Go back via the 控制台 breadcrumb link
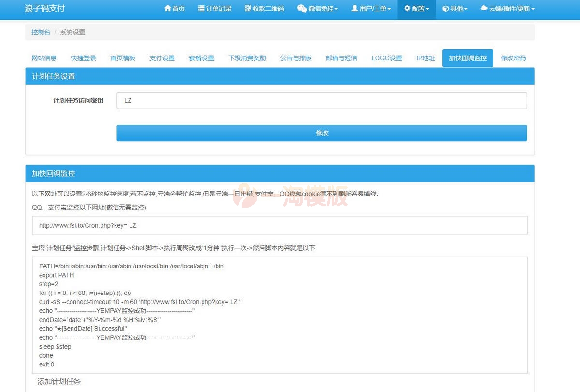This screenshot has height=392, width=580. point(41,32)
